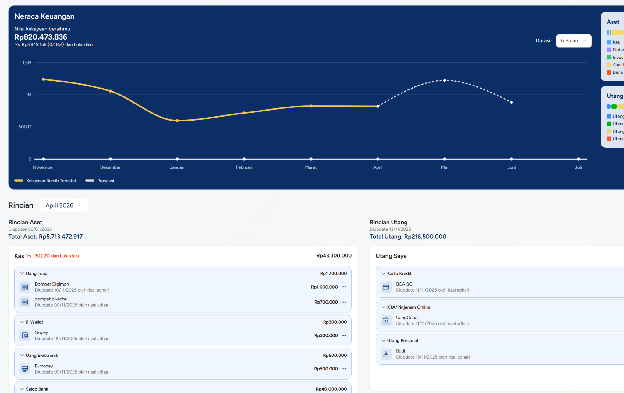Click the Utang composition bar
The height and width of the screenshot is (393, 624).
tap(615, 107)
